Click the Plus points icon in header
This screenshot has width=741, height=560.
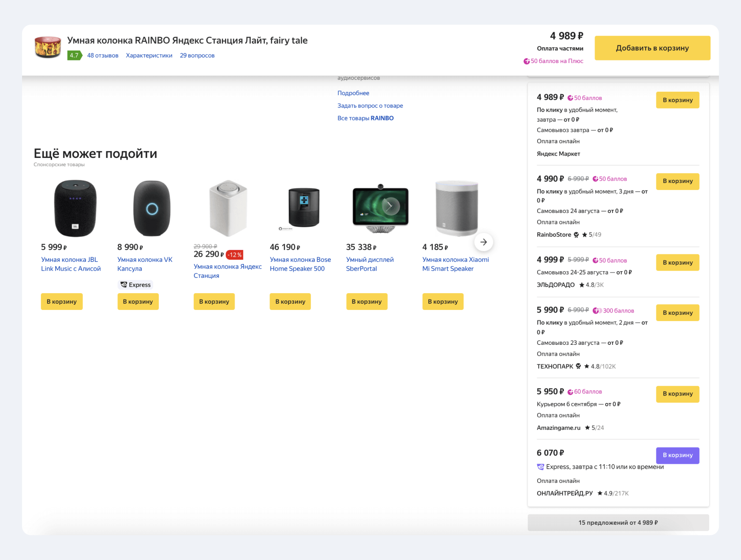coord(527,61)
